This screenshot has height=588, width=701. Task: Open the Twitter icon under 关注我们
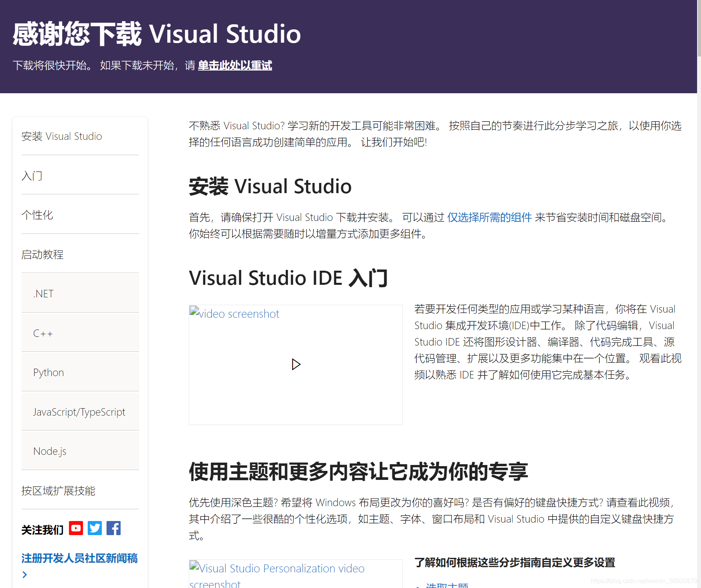[95, 528]
